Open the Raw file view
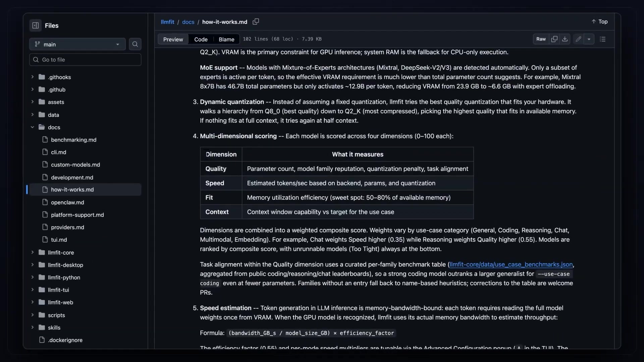Viewport: 644px width, 362px height. tap(541, 39)
